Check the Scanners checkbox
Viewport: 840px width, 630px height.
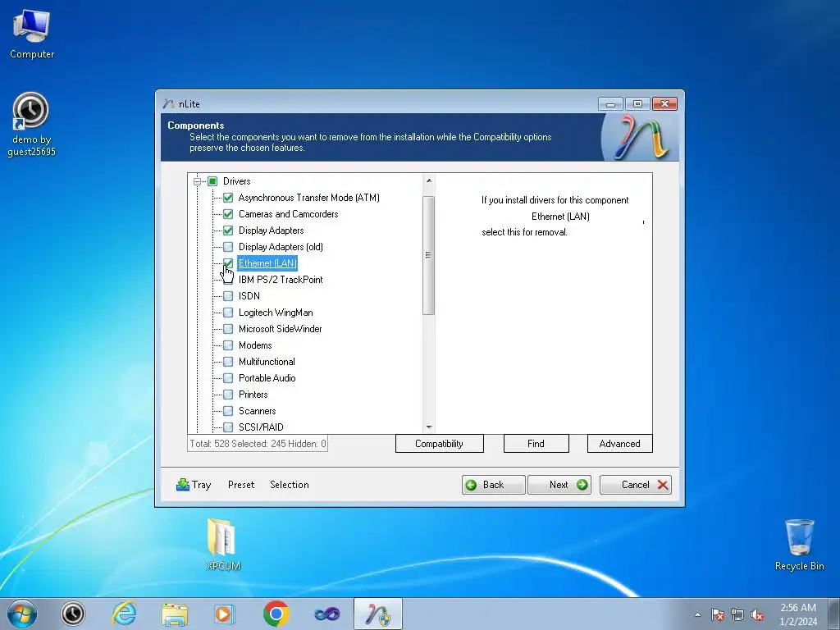tap(228, 411)
